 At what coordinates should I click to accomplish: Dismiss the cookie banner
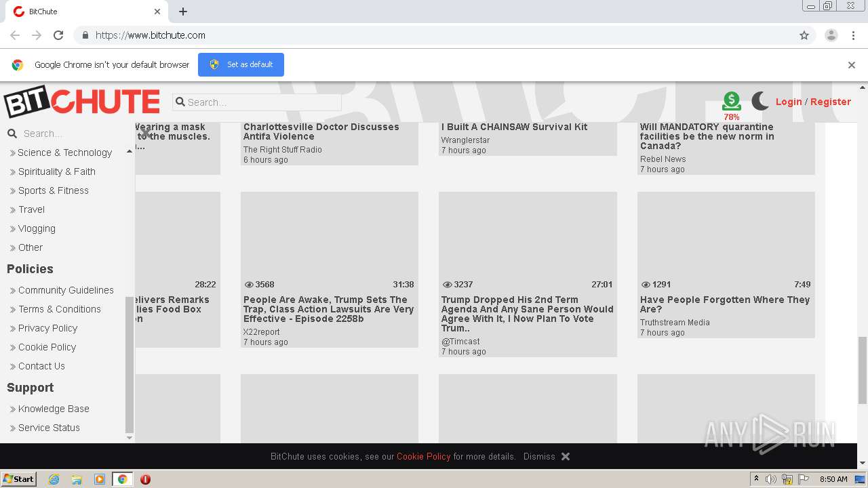click(x=539, y=457)
